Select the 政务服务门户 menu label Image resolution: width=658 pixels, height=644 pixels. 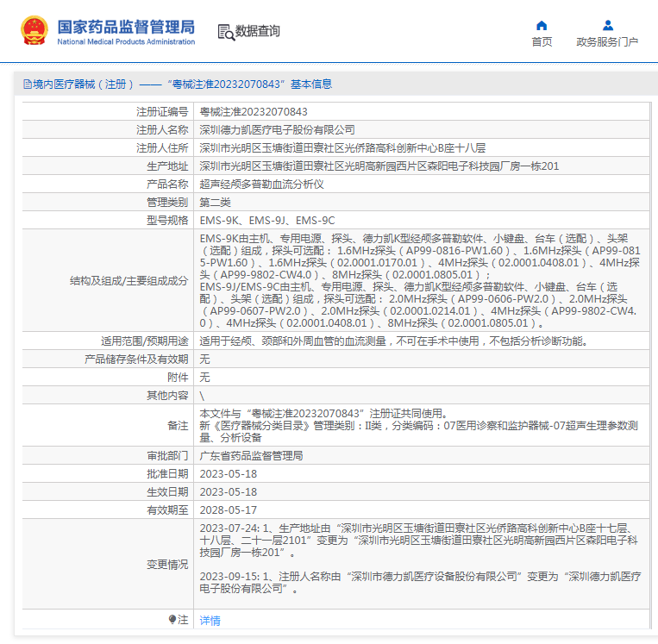pyautogui.click(x=607, y=42)
